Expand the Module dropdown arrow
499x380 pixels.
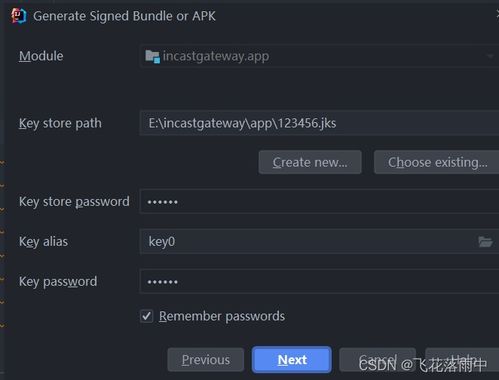pyautogui.click(x=490, y=56)
